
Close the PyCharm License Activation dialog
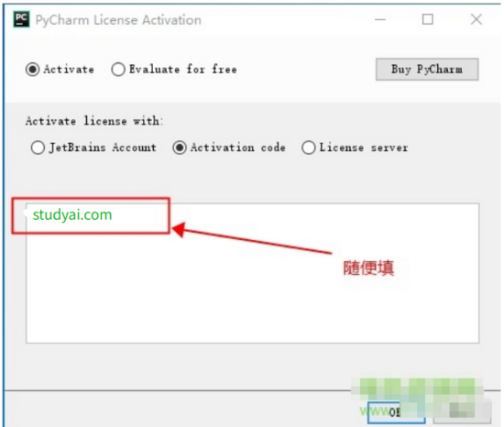coord(476,19)
